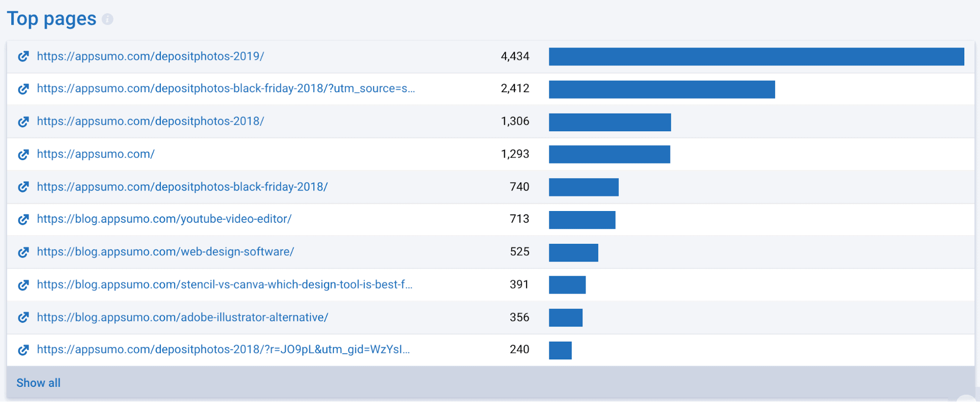Click the value 2,412
Viewport: 980px width, 402px height.
(515, 89)
